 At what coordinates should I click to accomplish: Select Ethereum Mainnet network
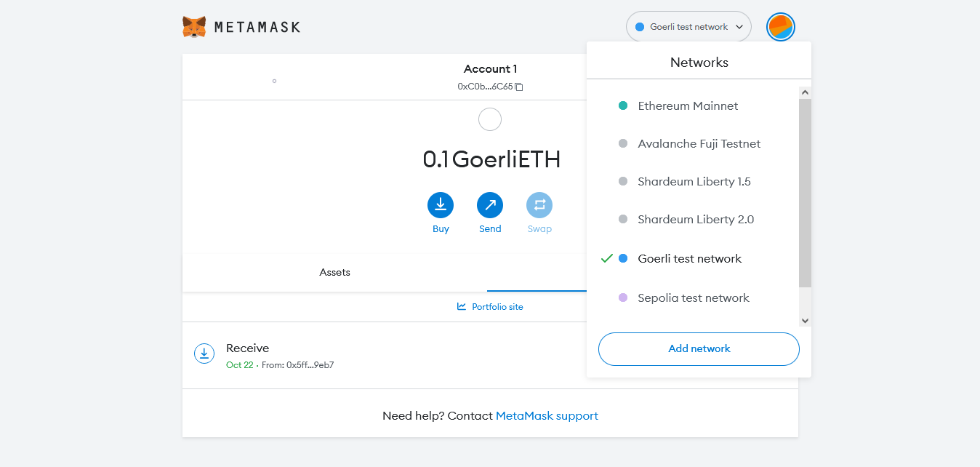coord(688,105)
